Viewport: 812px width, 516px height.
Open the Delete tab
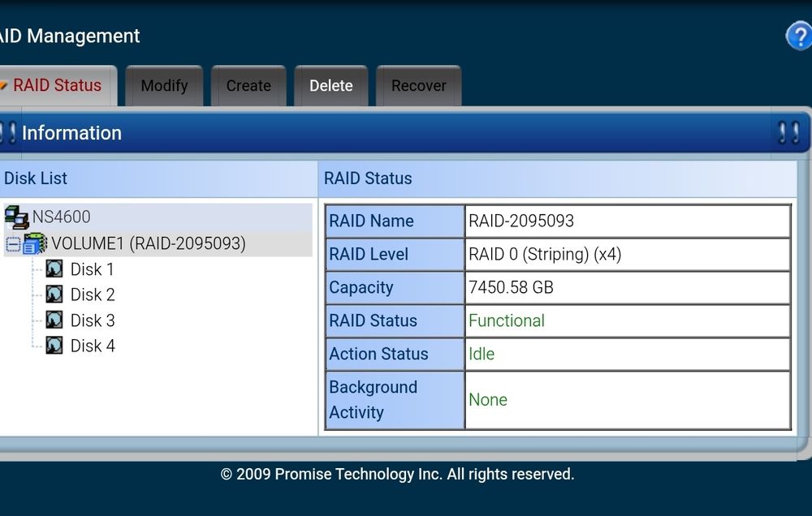(331, 86)
